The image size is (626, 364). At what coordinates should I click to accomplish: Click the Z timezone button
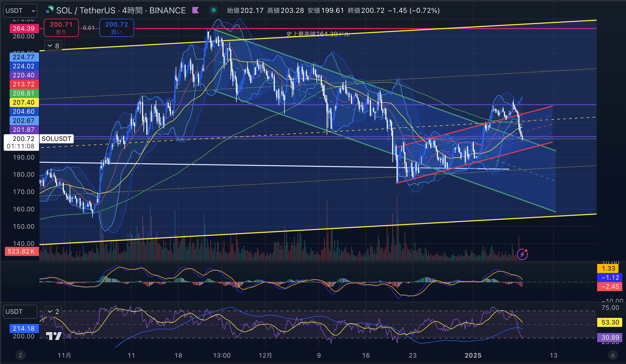(20, 355)
